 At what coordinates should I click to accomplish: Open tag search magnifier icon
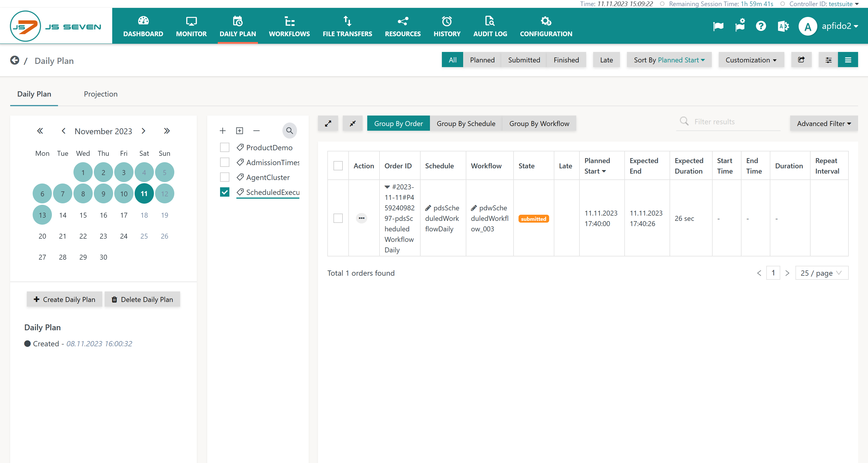coord(289,130)
